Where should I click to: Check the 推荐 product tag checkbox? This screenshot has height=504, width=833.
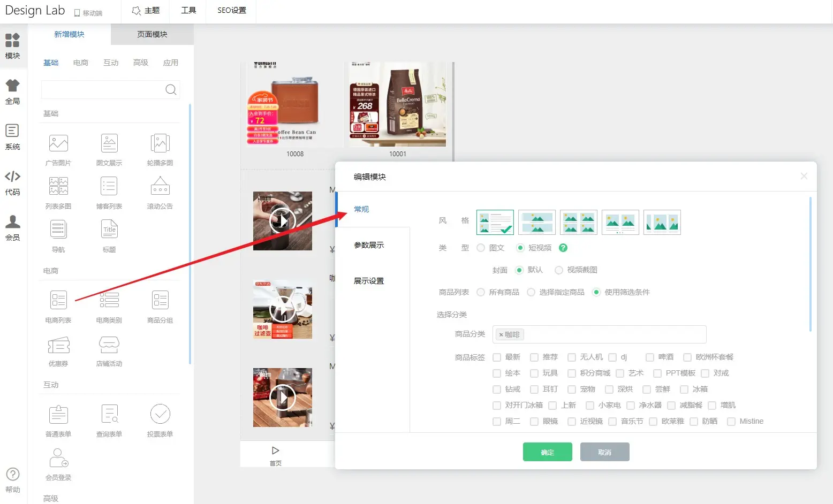point(534,357)
